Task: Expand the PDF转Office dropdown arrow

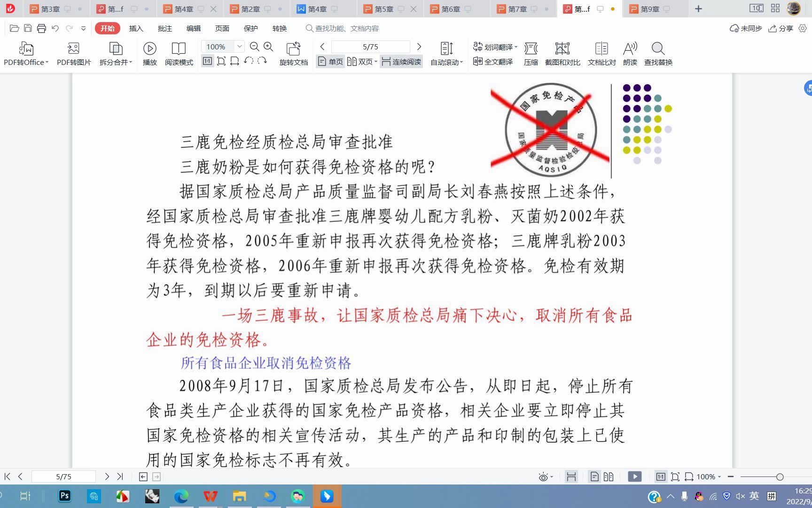Action: click(x=47, y=62)
